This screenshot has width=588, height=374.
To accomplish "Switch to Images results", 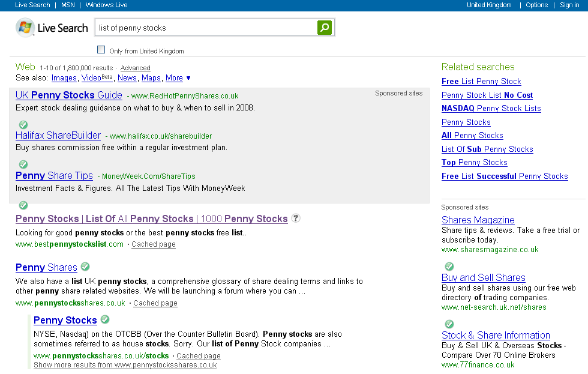I will point(64,77).
